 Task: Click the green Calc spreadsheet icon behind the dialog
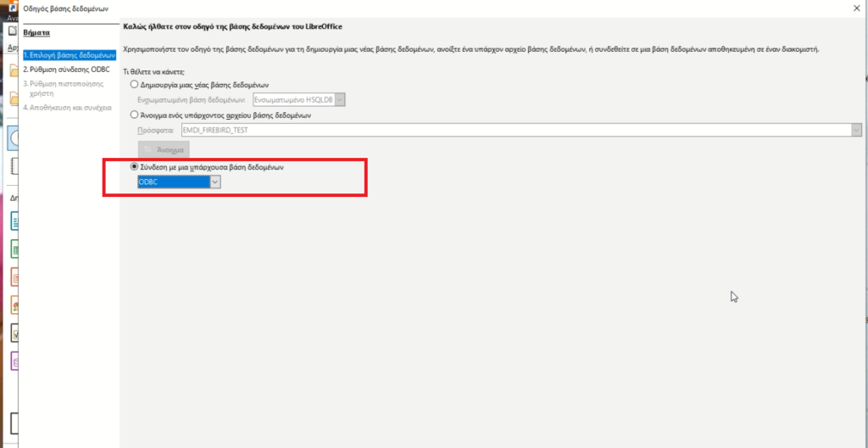pos(14,249)
